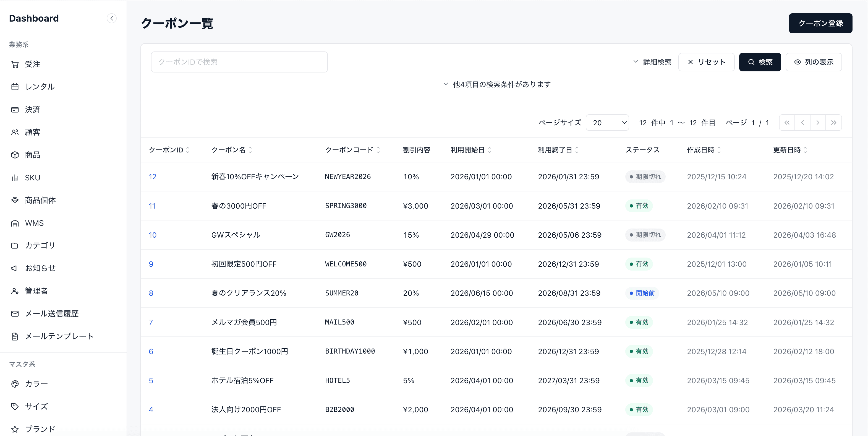Click the ホテル宿泊5%OFF coupon name
The width and height of the screenshot is (868, 436).
click(x=242, y=380)
